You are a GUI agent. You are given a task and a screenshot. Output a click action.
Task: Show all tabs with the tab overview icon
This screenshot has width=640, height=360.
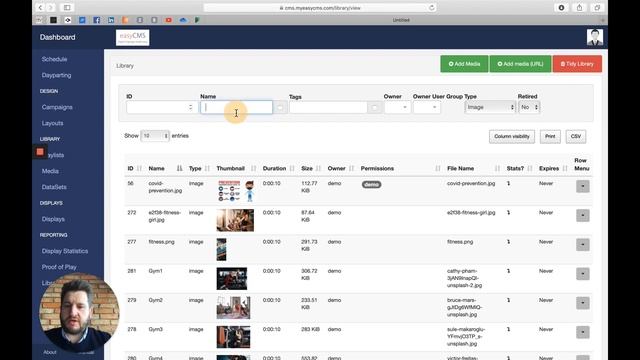597,7
